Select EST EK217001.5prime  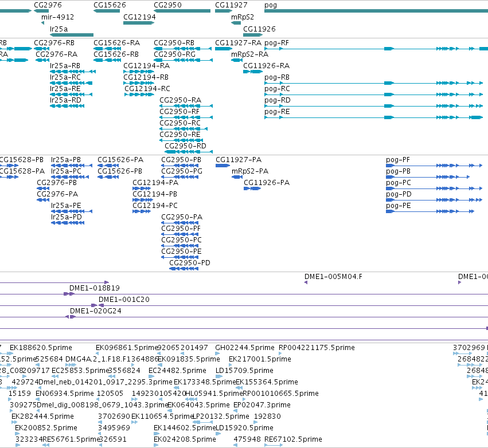click(x=232, y=365)
